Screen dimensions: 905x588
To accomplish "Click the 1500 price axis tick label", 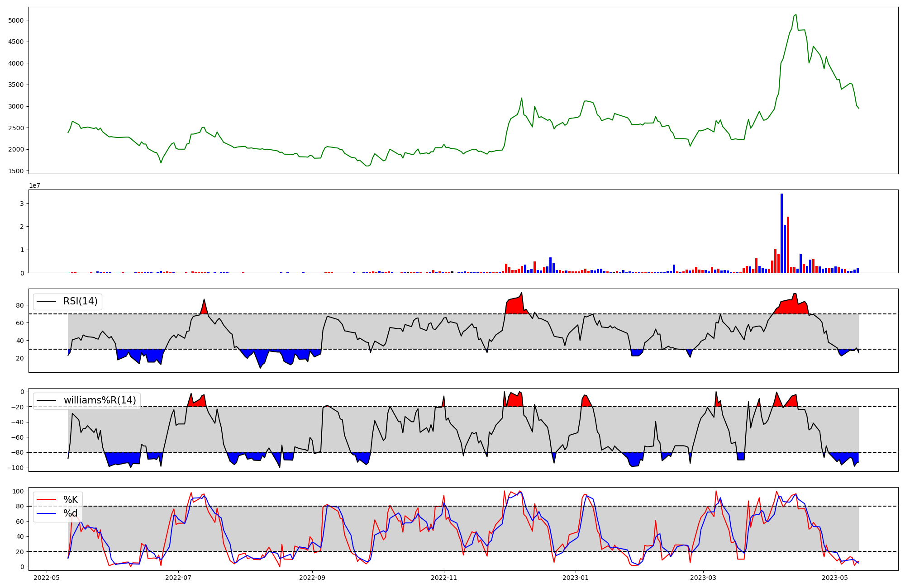I will click(16, 171).
